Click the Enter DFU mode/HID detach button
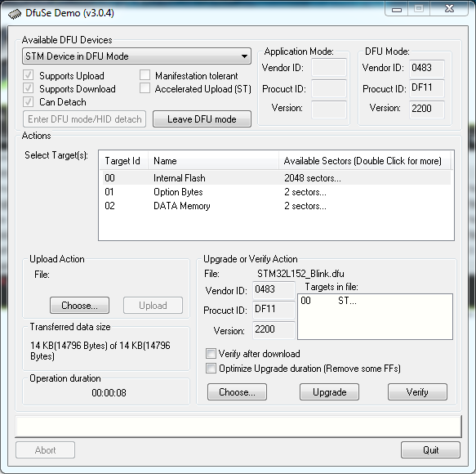The image size is (476, 474). (84, 118)
